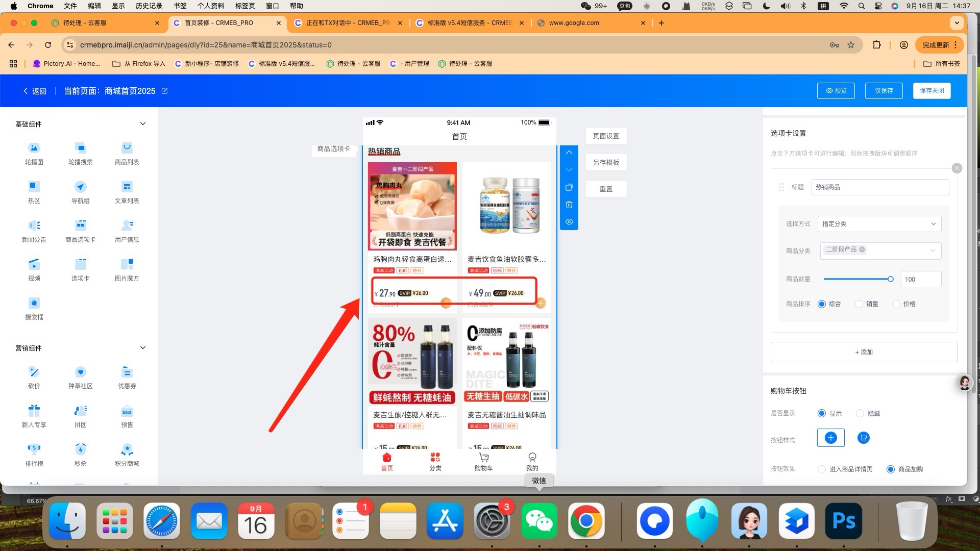Add the 种草社区 community component
Viewport: 980px width, 551px height.
click(80, 378)
